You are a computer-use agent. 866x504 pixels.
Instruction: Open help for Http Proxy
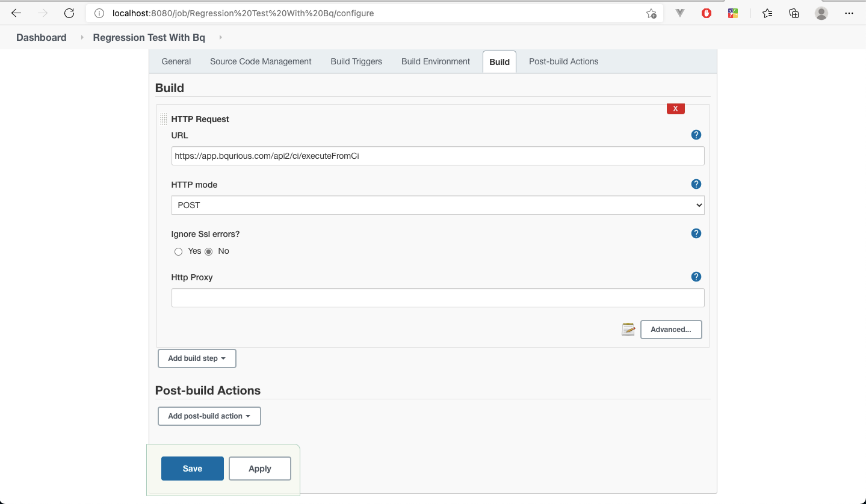pyautogui.click(x=696, y=277)
